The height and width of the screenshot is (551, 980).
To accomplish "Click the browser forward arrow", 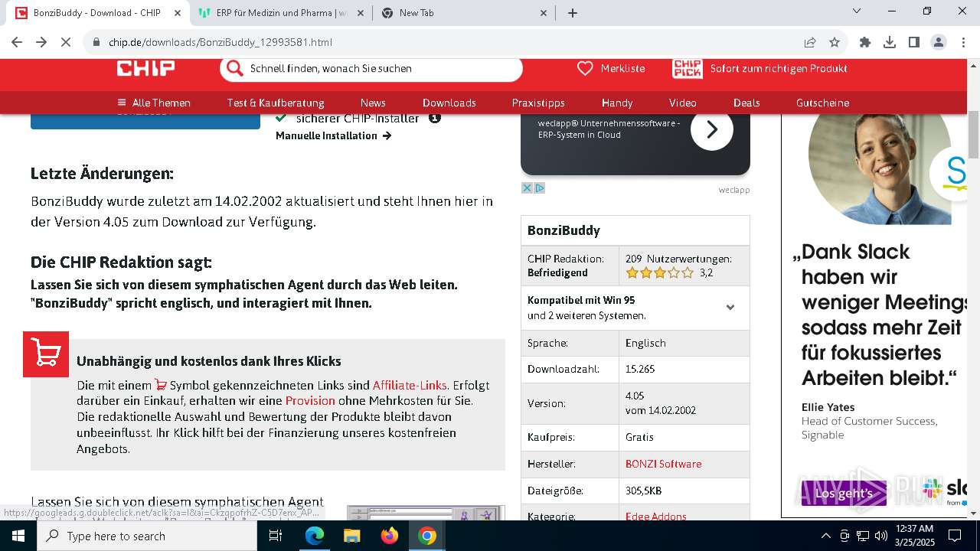I will point(41,42).
